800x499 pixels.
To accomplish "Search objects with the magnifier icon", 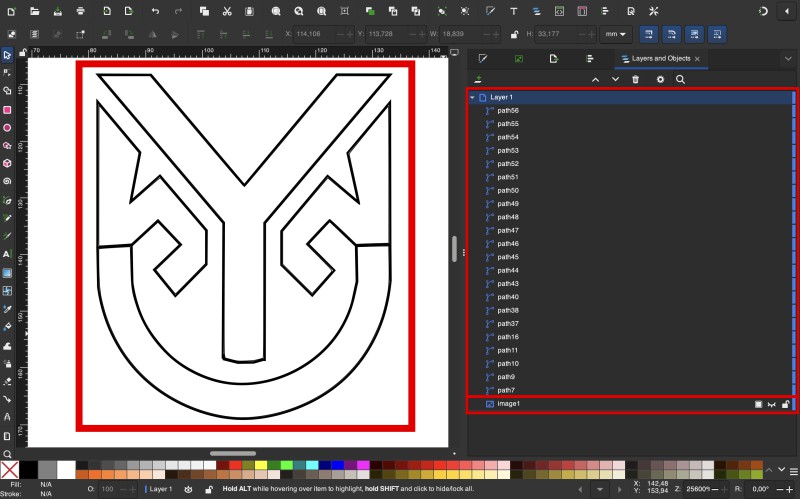I will (680, 80).
